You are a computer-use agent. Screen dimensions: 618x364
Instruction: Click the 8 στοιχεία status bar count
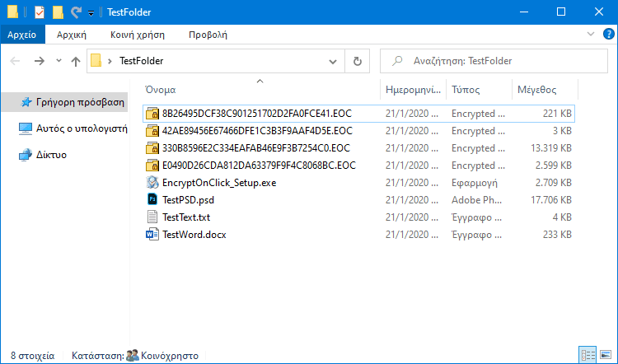(33, 356)
